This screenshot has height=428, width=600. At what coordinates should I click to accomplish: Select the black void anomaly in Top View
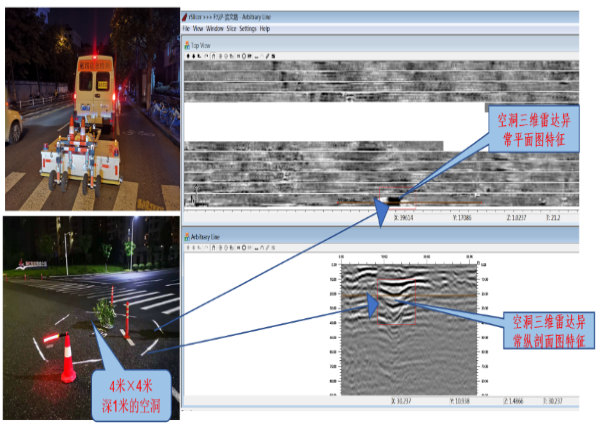[392, 197]
